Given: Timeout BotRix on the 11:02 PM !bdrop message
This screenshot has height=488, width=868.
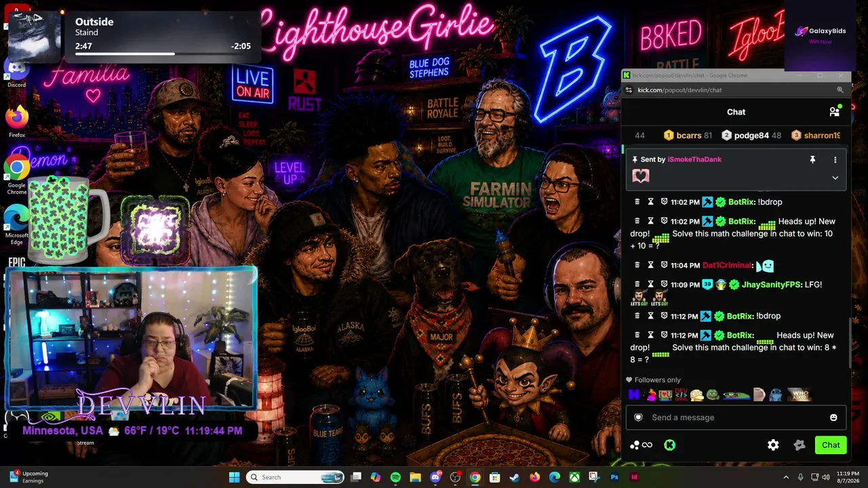Looking at the screenshot, I should [x=650, y=202].
